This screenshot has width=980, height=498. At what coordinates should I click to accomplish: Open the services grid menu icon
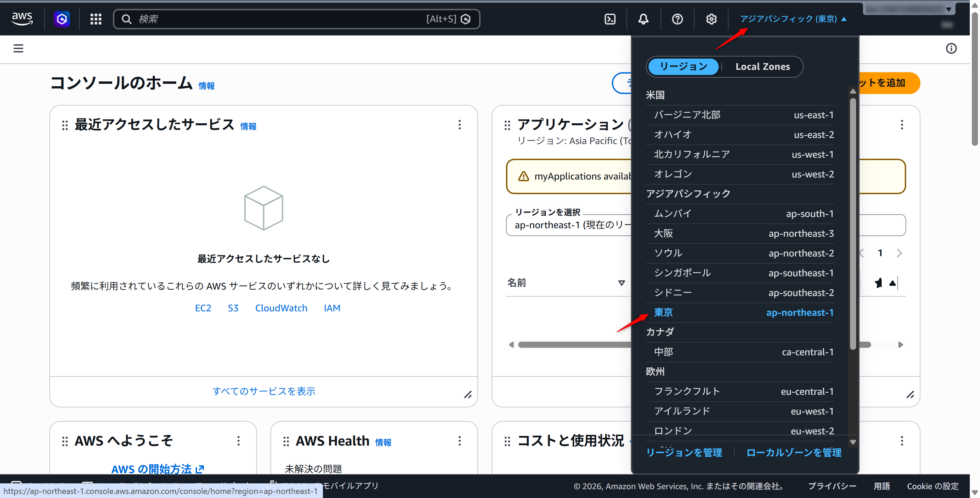point(96,19)
